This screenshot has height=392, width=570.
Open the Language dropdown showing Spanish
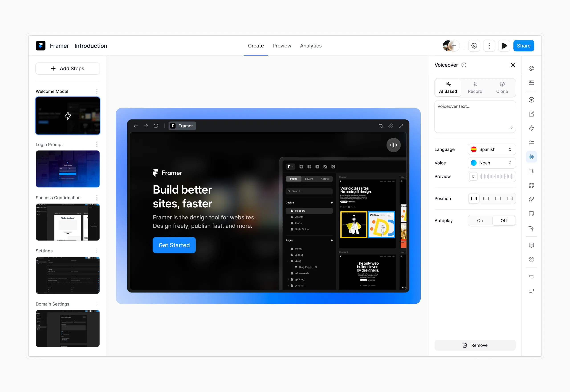pos(491,149)
